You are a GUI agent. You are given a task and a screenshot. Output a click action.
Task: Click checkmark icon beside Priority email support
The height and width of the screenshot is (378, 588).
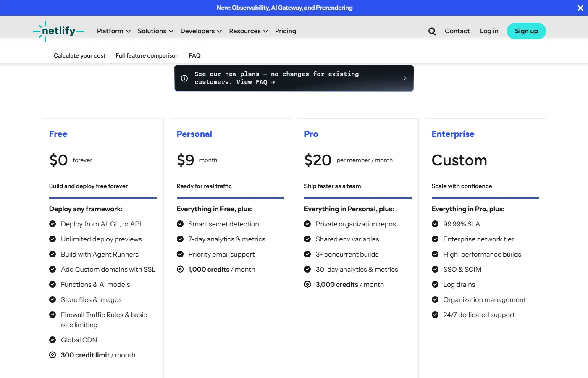pos(180,254)
